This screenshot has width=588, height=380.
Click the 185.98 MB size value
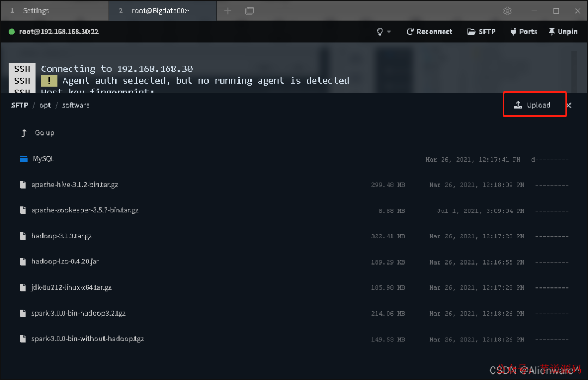[388, 287]
